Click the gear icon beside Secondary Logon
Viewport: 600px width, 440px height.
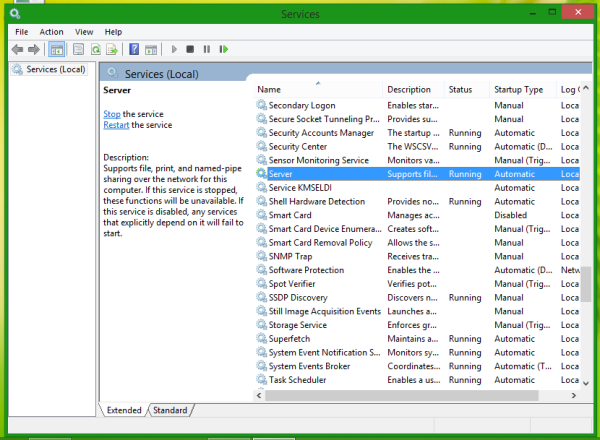261,105
